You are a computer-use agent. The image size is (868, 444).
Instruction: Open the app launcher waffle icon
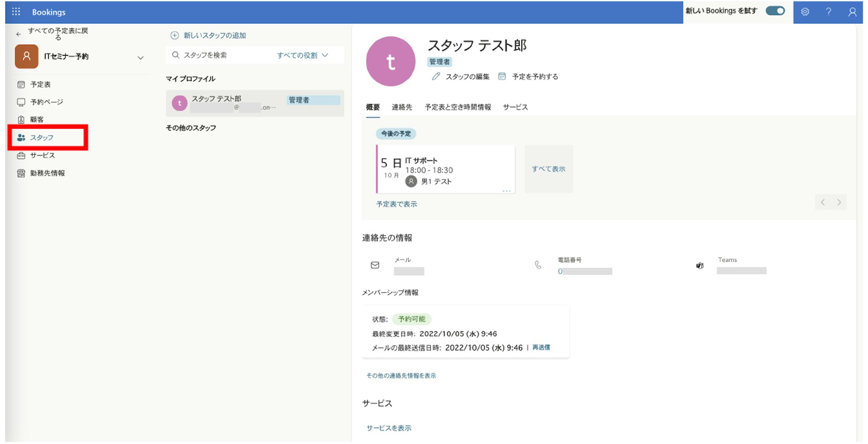pyautogui.click(x=16, y=12)
